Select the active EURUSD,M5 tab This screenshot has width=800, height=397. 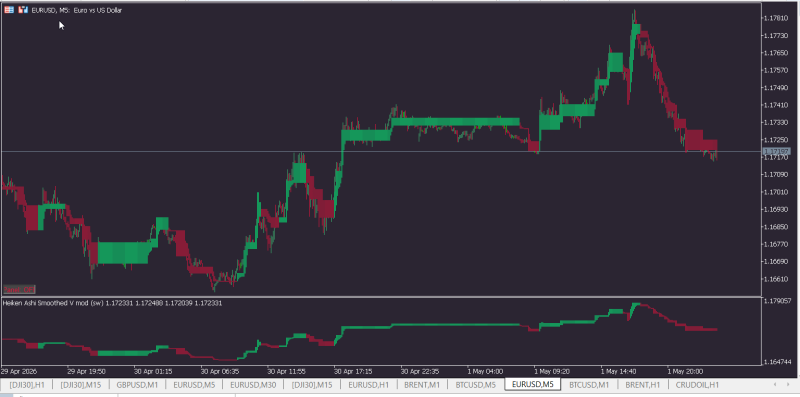(533, 384)
